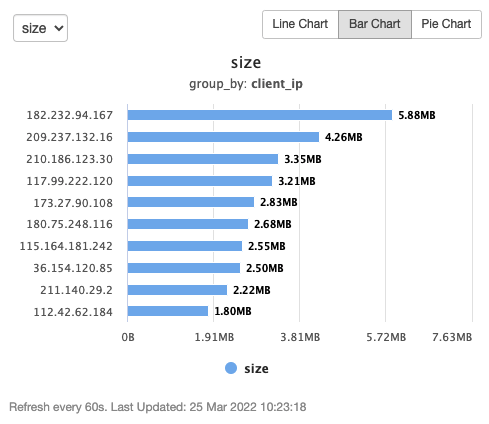Click the 2.22MB value label
This screenshot has height=424, width=489.
tap(252, 290)
